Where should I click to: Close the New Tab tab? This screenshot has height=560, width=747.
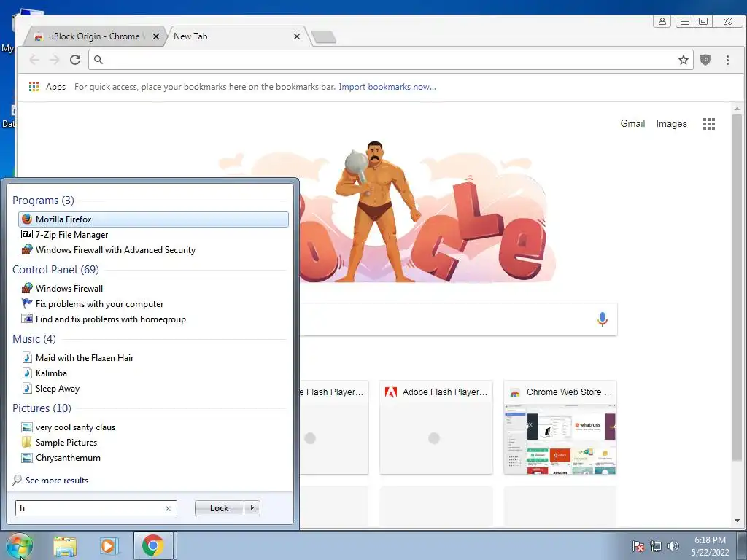click(297, 36)
